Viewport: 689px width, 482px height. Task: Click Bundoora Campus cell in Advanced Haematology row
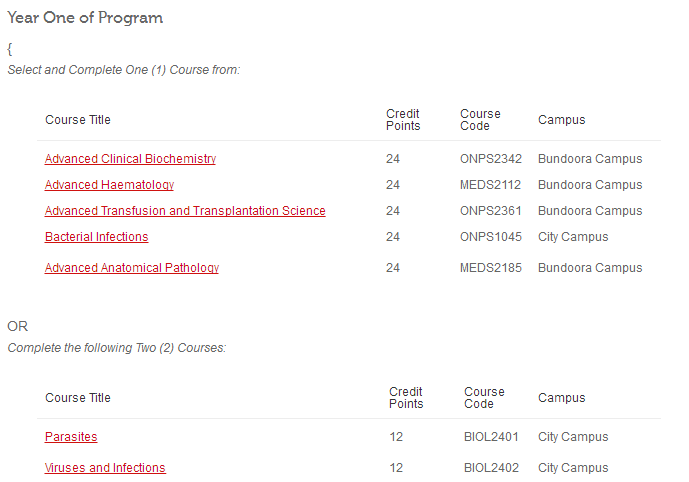590,185
